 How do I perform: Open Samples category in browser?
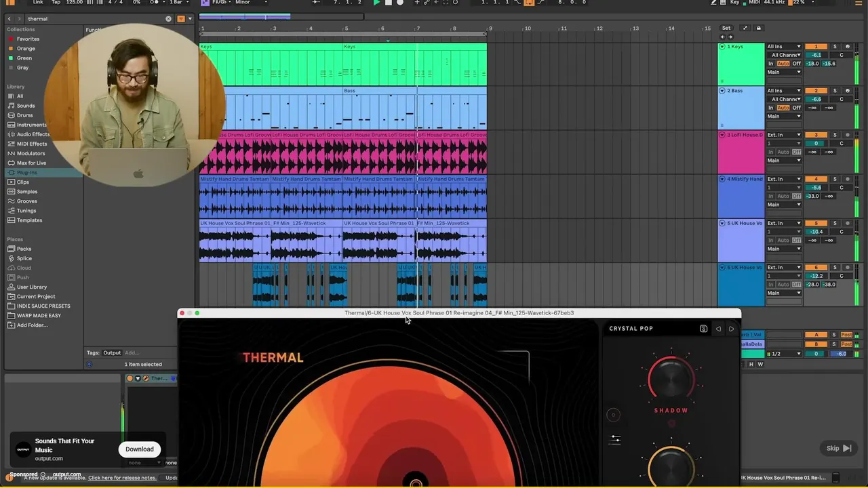click(27, 192)
